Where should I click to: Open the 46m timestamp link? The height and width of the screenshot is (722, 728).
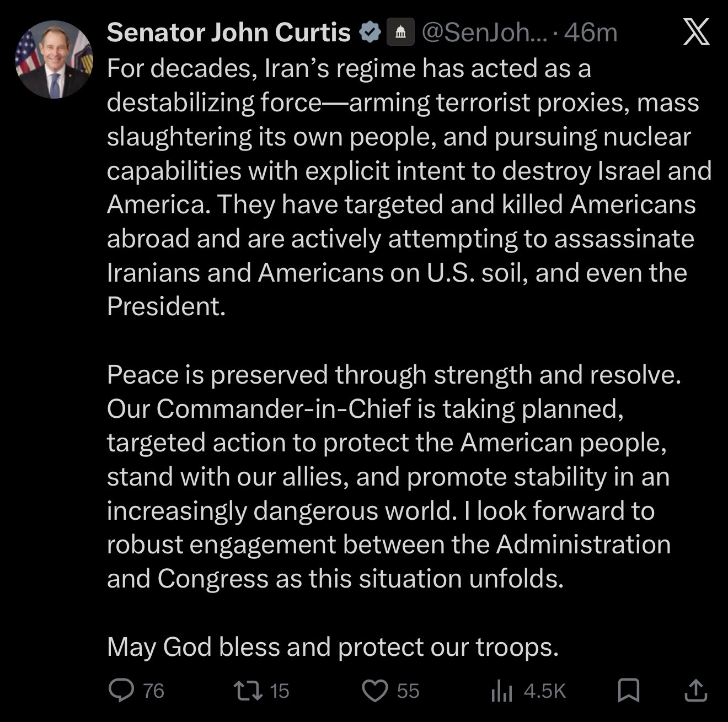coord(591,33)
